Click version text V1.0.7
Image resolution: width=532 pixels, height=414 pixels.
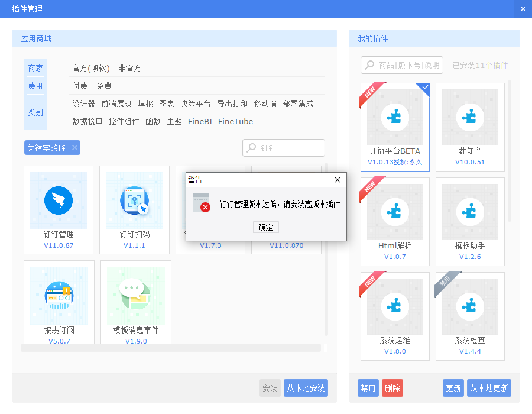click(x=395, y=257)
